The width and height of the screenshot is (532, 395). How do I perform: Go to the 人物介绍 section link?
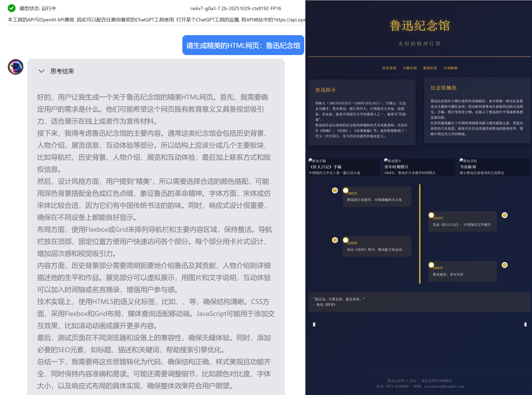pos(410,68)
